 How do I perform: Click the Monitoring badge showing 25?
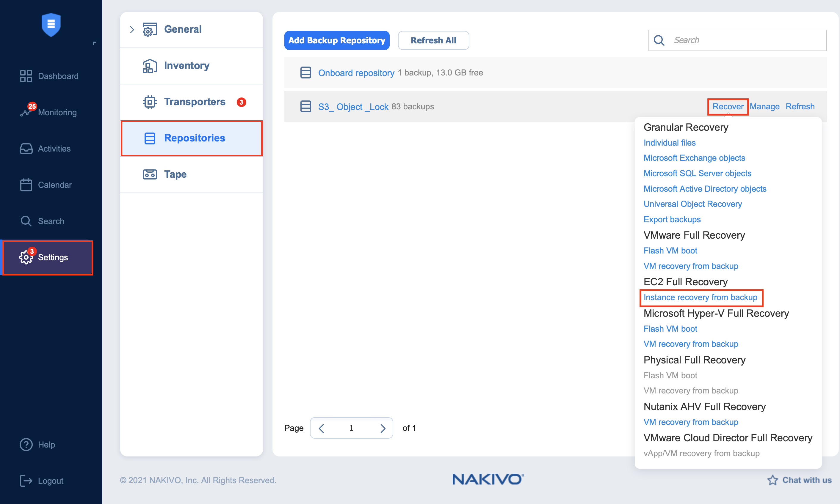(32, 106)
